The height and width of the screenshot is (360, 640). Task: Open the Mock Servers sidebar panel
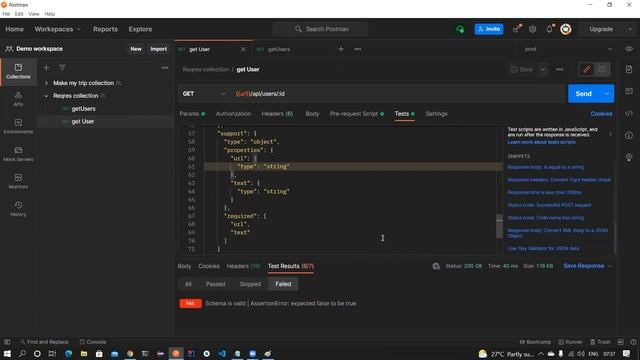point(18,153)
